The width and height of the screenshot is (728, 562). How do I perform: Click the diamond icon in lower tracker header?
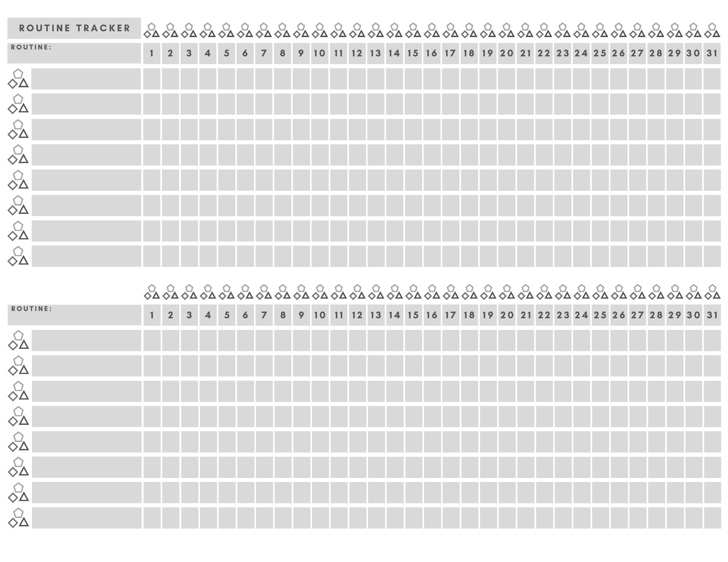click(x=146, y=296)
